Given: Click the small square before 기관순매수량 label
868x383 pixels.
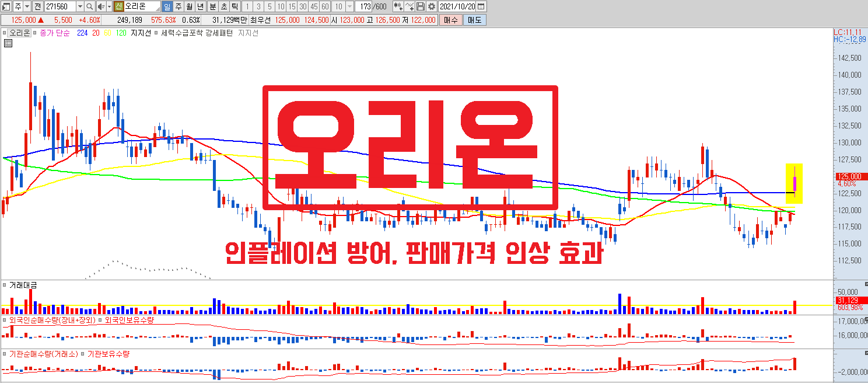Looking at the screenshot, I should tap(5, 354).
